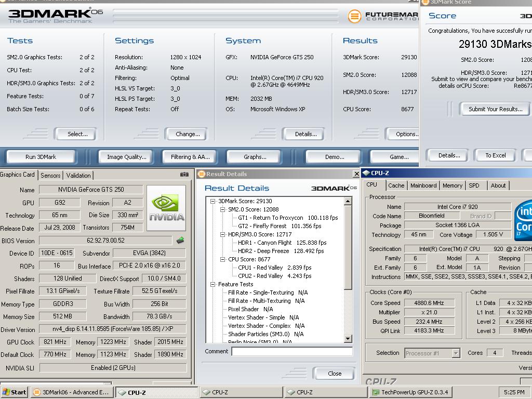Open the Cache tab in CPU-Z

coord(396,185)
